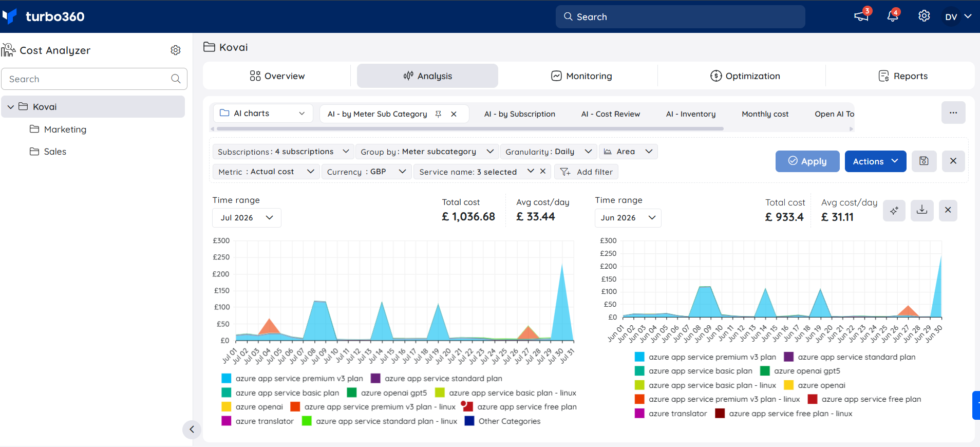Toggle azure app service standard plan - linux legend swatch

coord(307,421)
